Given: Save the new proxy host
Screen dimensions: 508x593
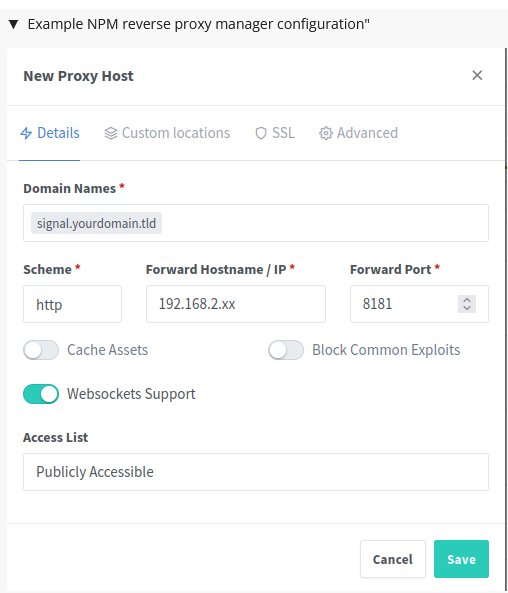Looking at the screenshot, I should [x=461, y=559].
